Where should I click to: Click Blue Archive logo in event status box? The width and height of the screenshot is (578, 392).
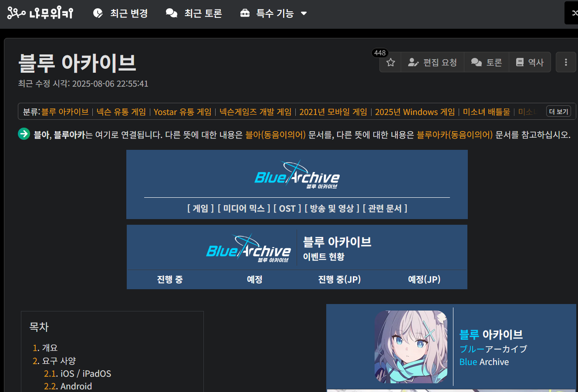(248, 249)
